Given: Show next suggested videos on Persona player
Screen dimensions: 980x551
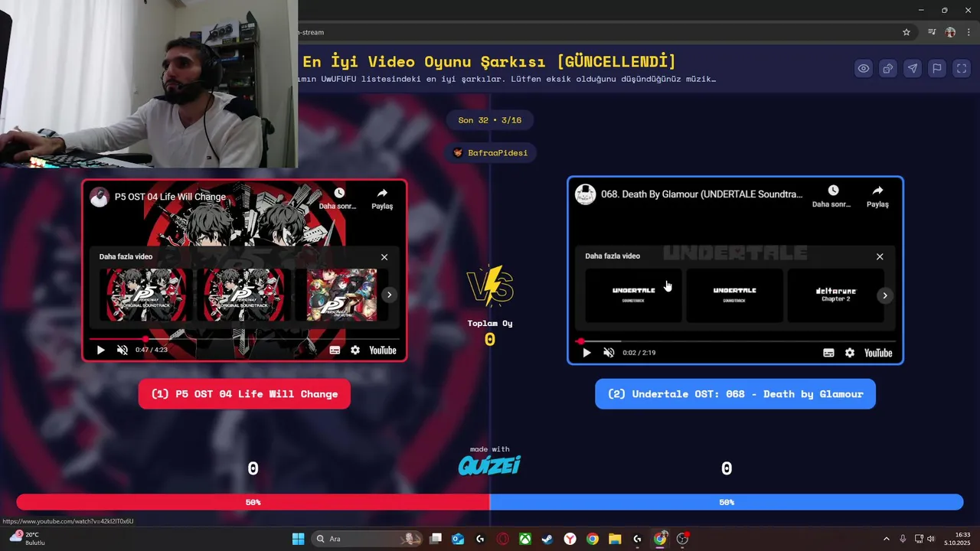Looking at the screenshot, I should click(x=389, y=295).
